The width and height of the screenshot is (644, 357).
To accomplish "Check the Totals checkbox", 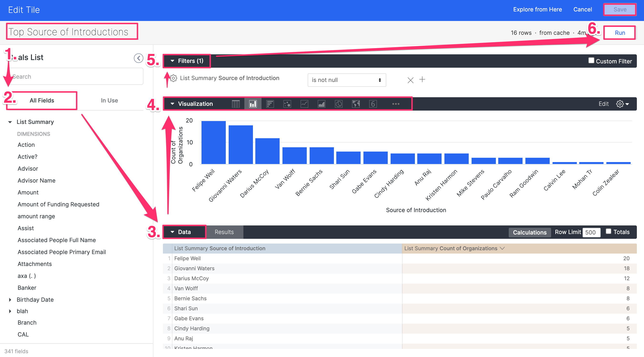I will tap(609, 231).
